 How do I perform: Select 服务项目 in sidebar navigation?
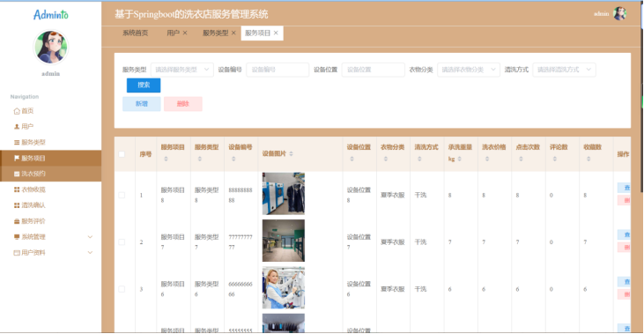pos(50,158)
